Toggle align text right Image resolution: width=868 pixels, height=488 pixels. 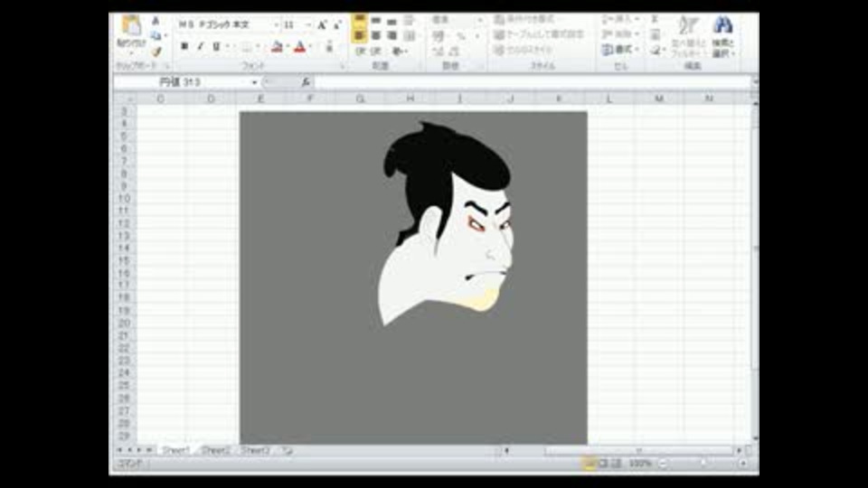point(392,36)
